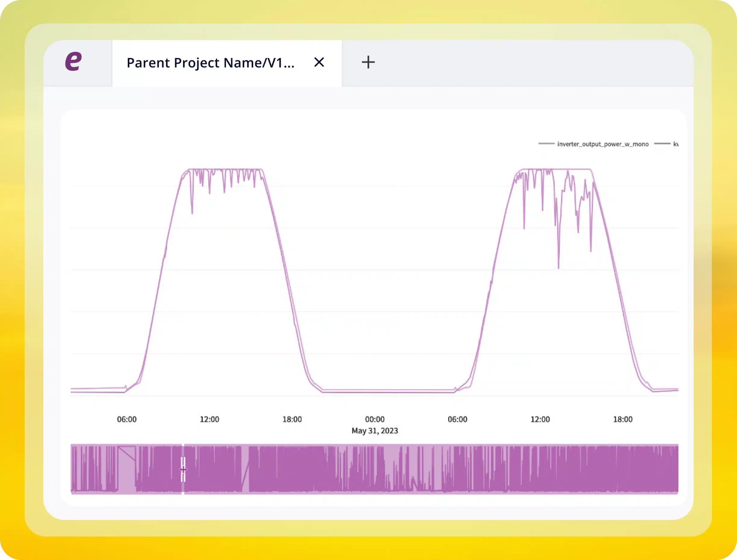Click the legend line swatch before 'kv'

(662, 144)
